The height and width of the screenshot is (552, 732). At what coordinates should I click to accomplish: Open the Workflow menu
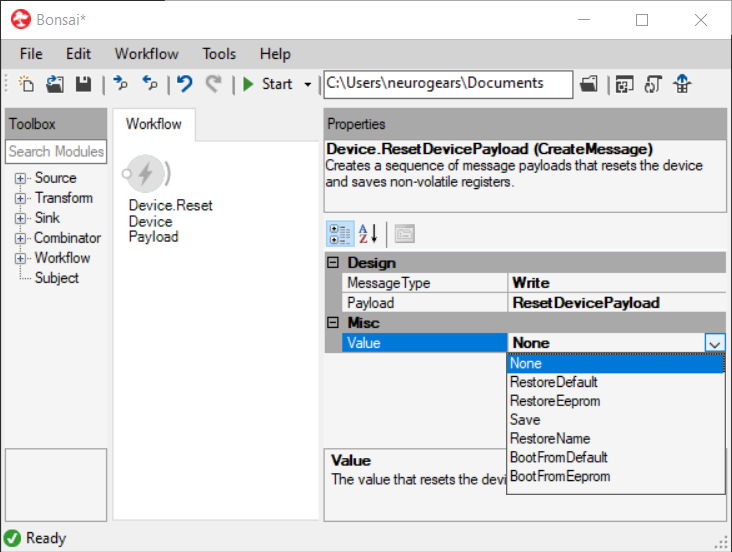click(x=146, y=54)
